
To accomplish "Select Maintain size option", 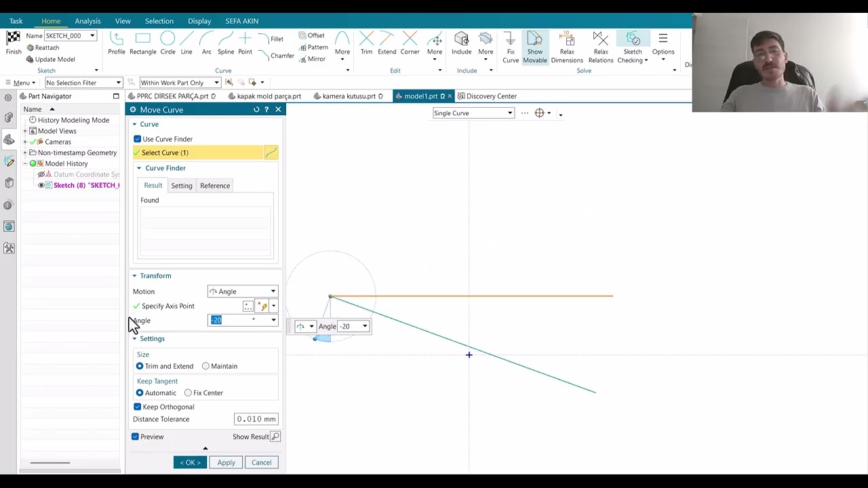I will 205,366.
